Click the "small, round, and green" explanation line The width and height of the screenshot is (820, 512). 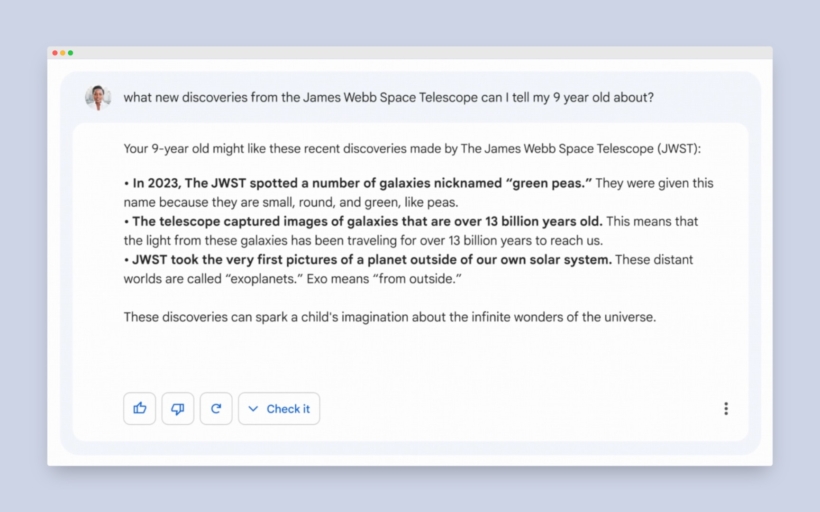pyautogui.click(x=290, y=202)
